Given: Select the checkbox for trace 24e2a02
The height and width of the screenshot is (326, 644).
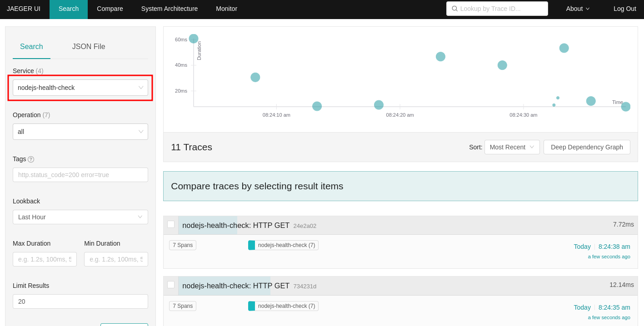Looking at the screenshot, I should click(x=171, y=224).
